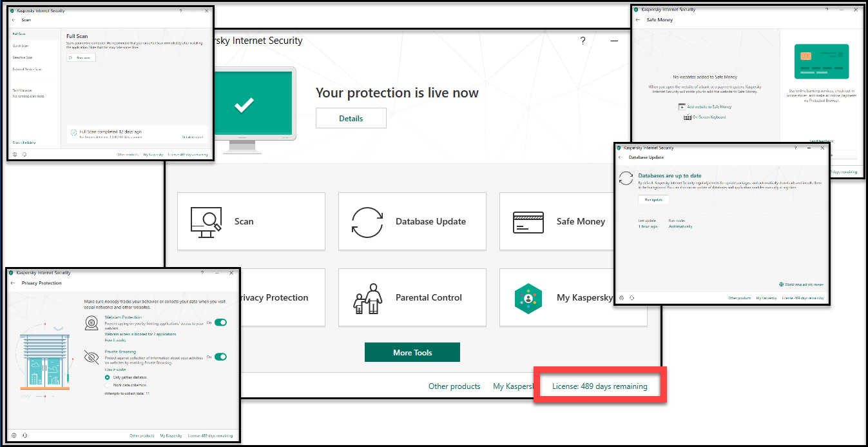
Task: Open Other products link in main window
Action: pyautogui.click(x=454, y=386)
